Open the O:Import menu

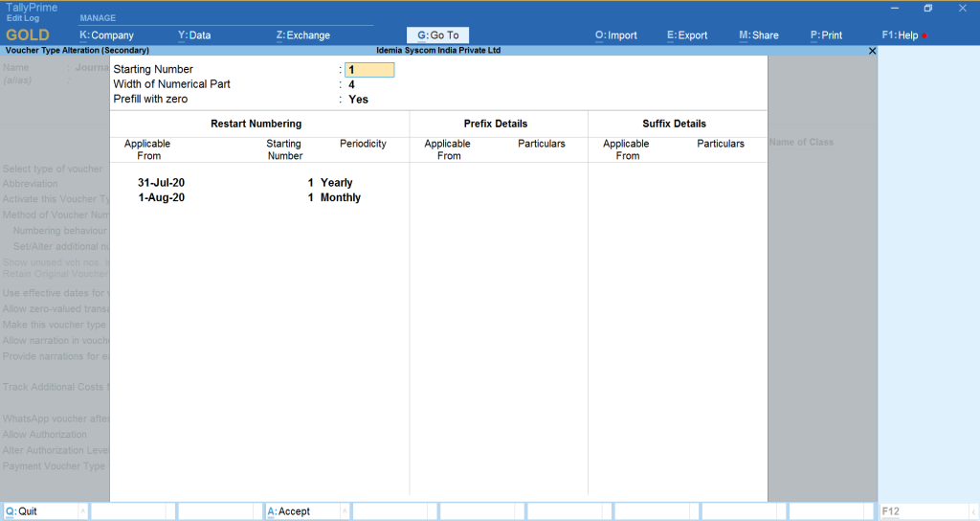pos(616,35)
